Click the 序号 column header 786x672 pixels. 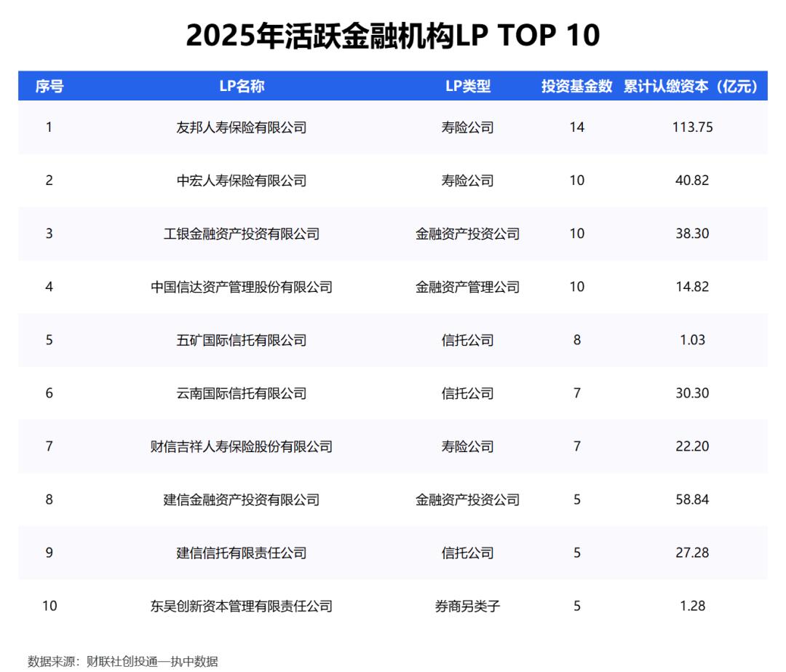tap(49, 86)
